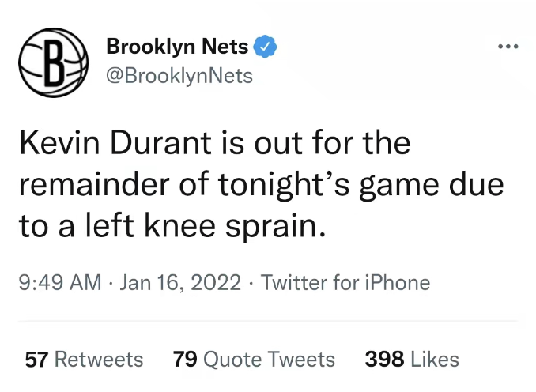
Task: Open the Twitter for iPhone source link
Action: click(345, 283)
